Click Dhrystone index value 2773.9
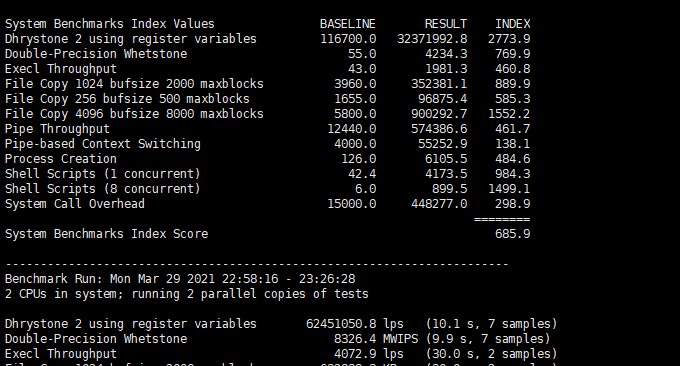The height and width of the screenshot is (366, 680). 509,39
